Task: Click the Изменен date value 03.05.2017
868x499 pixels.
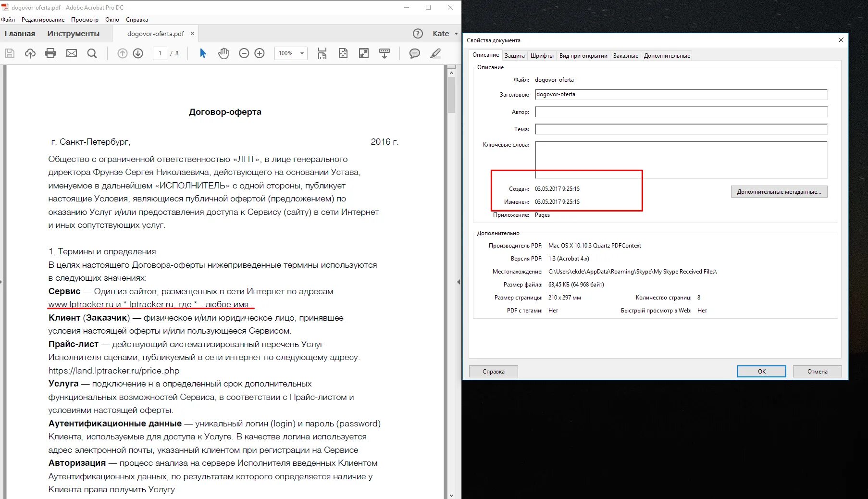Action: pyautogui.click(x=557, y=202)
